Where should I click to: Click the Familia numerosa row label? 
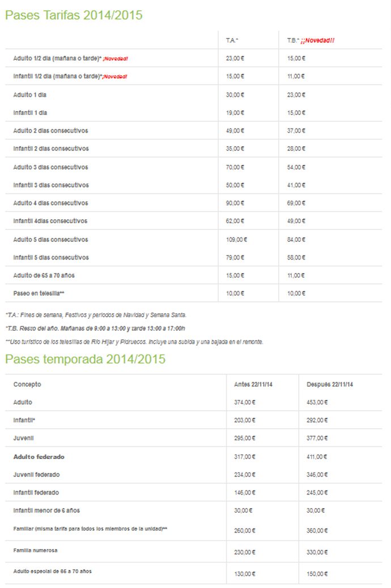(x=35, y=550)
